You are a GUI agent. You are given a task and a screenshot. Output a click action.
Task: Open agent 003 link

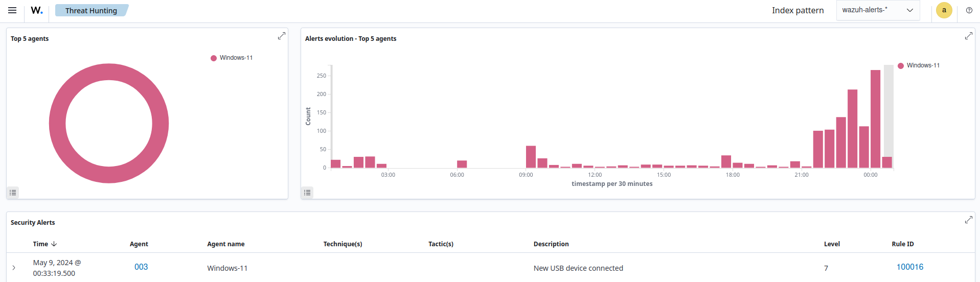coord(141,267)
